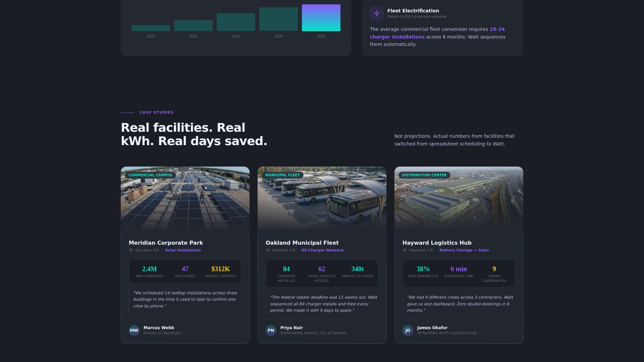Click the Fleet Electrification lightning bolt icon

(376, 13)
